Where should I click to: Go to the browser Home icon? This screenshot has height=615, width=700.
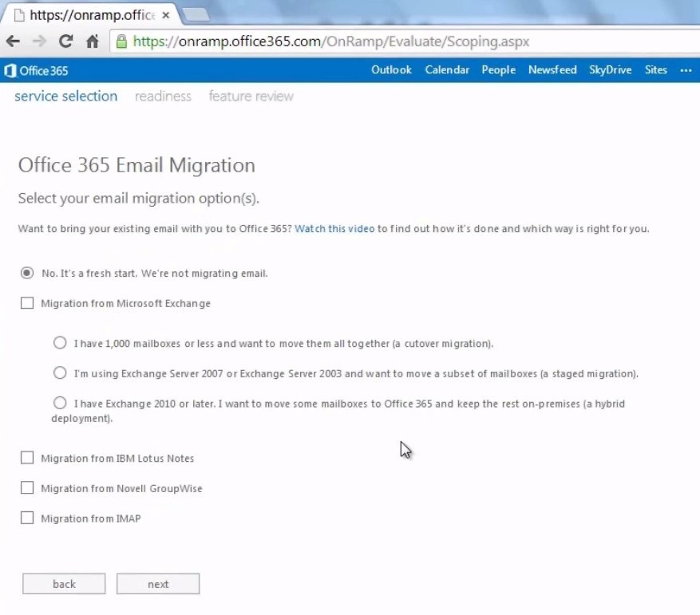[x=93, y=41]
